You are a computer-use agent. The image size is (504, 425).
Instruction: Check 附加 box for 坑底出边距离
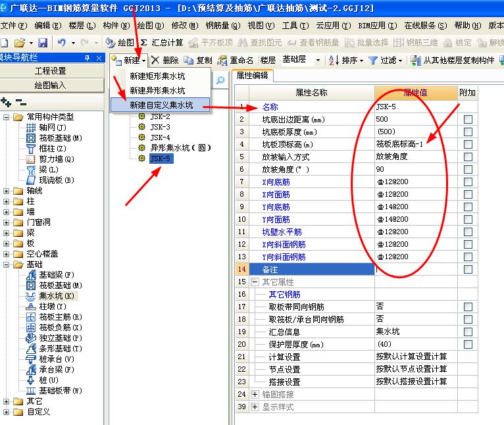coord(468,119)
